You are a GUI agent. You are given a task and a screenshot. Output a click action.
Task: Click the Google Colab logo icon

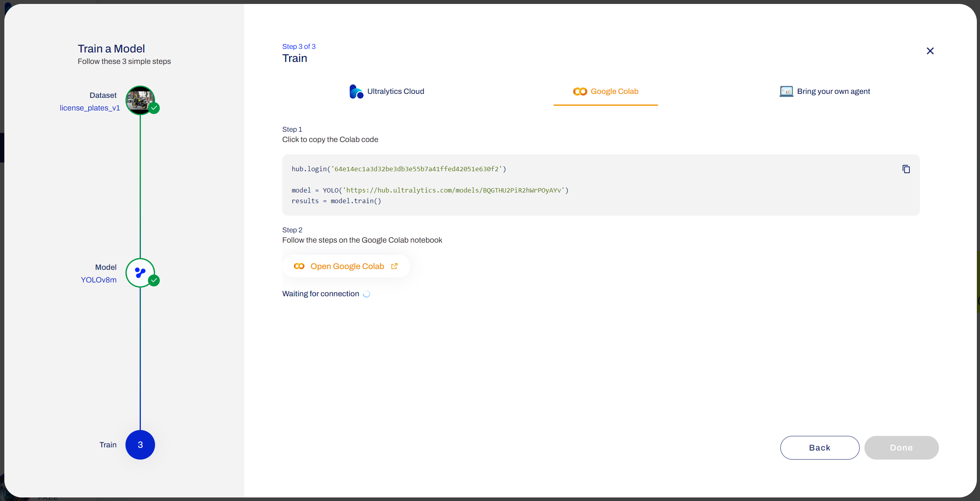[x=580, y=91]
